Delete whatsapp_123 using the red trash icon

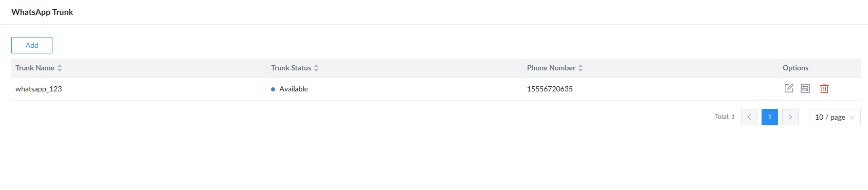pyautogui.click(x=824, y=88)
